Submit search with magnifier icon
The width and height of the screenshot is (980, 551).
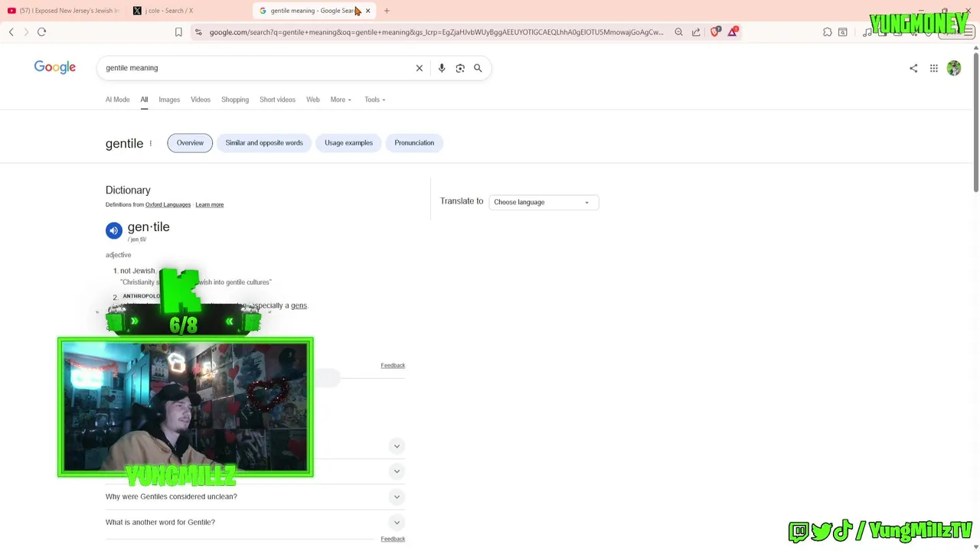click(x=478, y=68)
